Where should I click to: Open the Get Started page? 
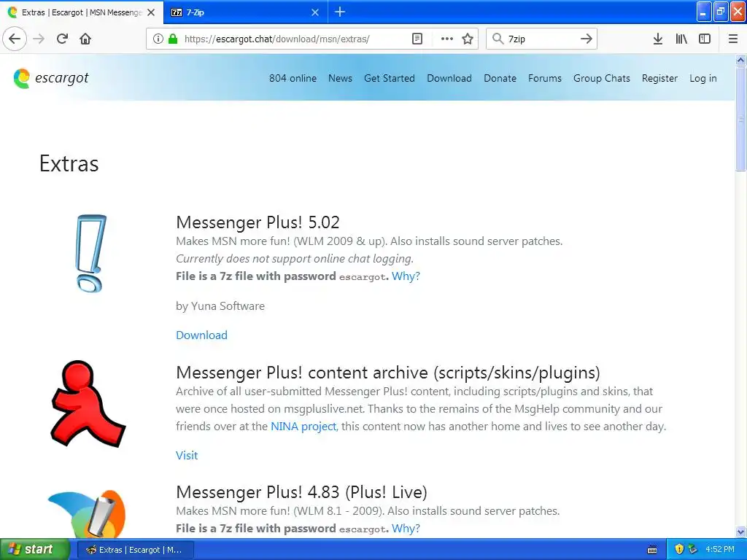point(390,78)
